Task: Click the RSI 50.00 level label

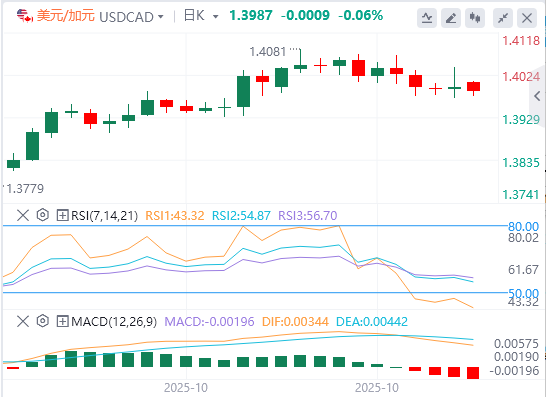Action: click(x=523, y=293)
